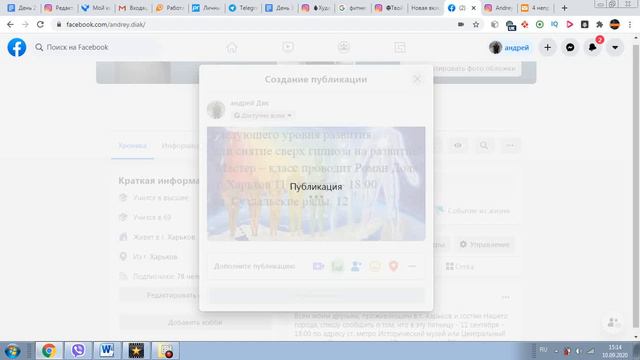
Task: Click the Сетка view option
Action: point(460,267)
